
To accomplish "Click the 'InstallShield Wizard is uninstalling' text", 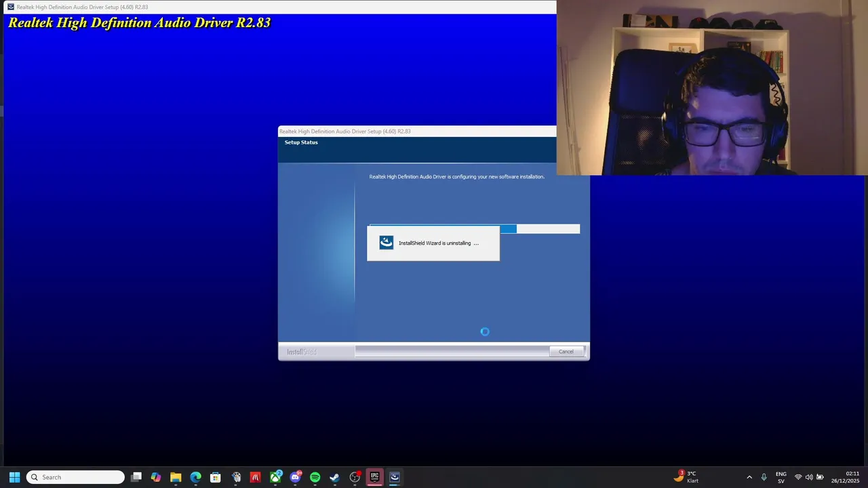I will (439, 243).
